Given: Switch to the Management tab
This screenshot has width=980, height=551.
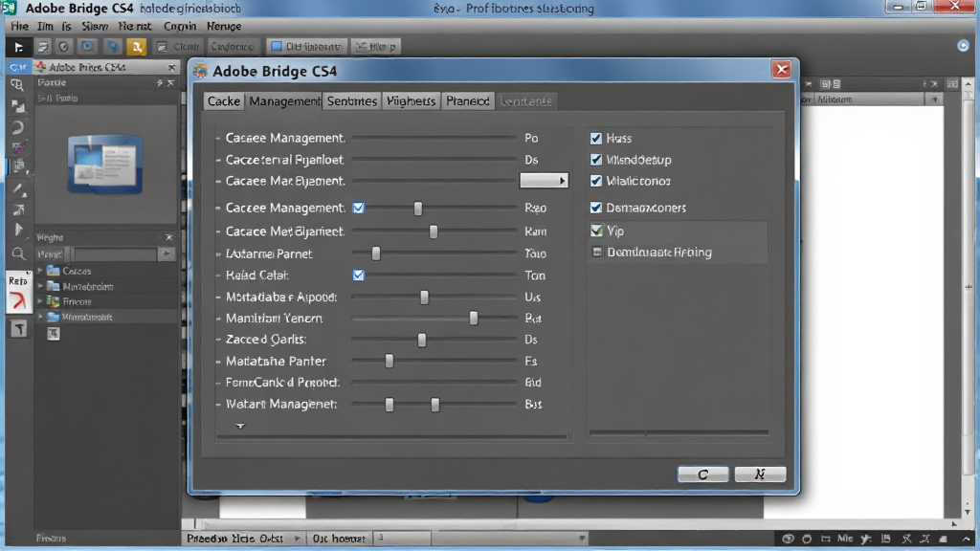Looking at the screenshot, I should pyautogui.click(x=284, y=101).
